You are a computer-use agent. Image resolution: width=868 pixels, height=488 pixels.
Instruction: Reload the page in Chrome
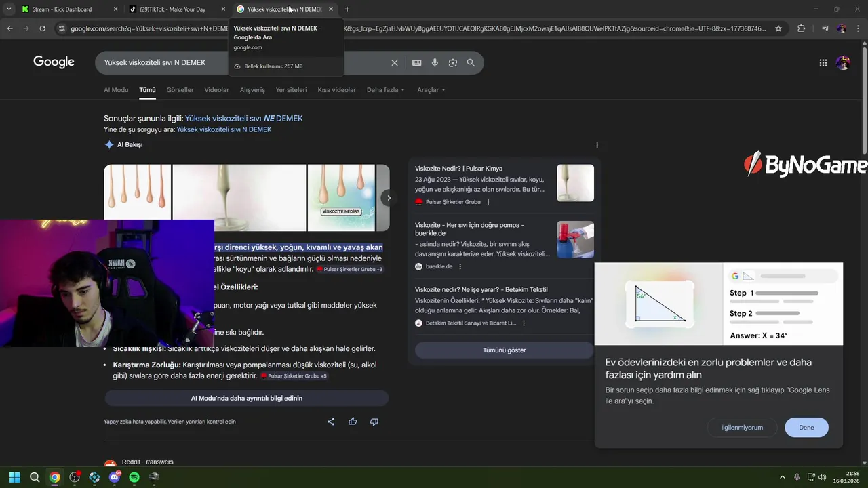[x=42, y=28]
